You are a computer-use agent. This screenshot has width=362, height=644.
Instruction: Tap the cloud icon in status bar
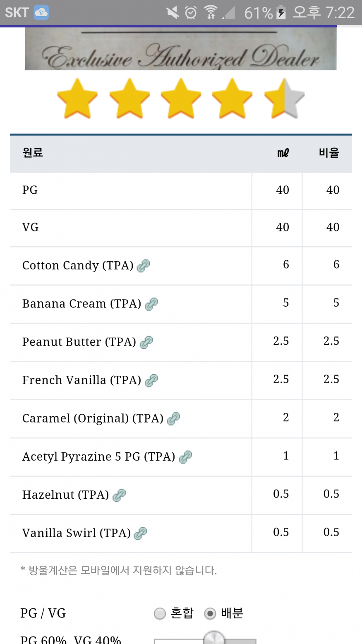(x=41, y=12)
